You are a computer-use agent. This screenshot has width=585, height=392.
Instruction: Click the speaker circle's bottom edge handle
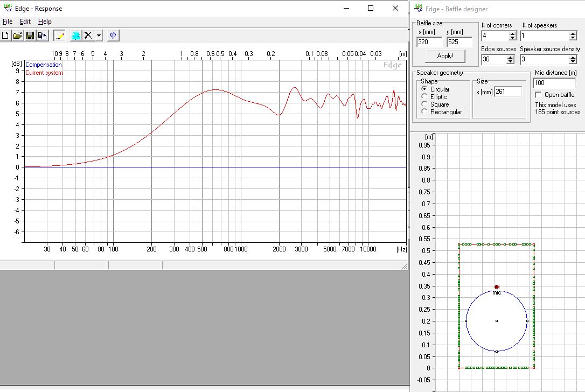(497, 351)
